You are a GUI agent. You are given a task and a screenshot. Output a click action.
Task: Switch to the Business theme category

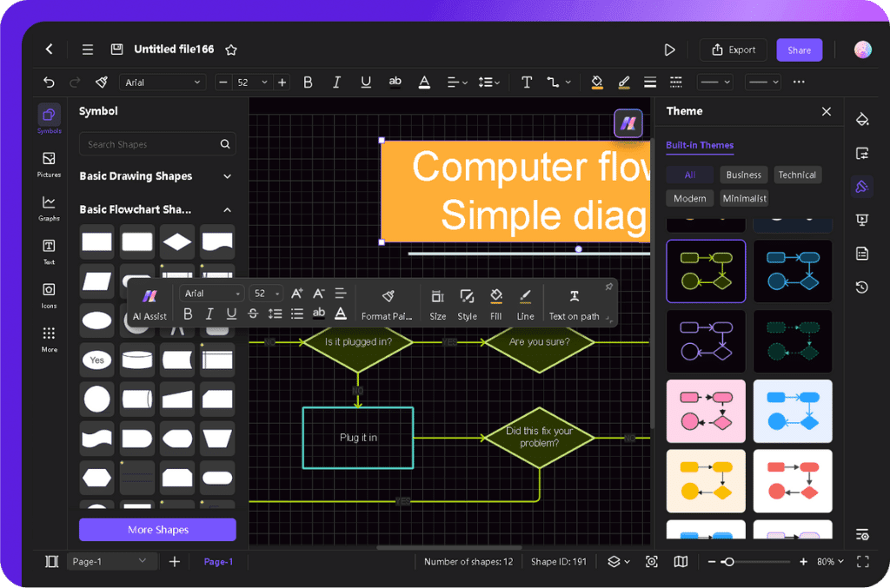tap(744, 175)
